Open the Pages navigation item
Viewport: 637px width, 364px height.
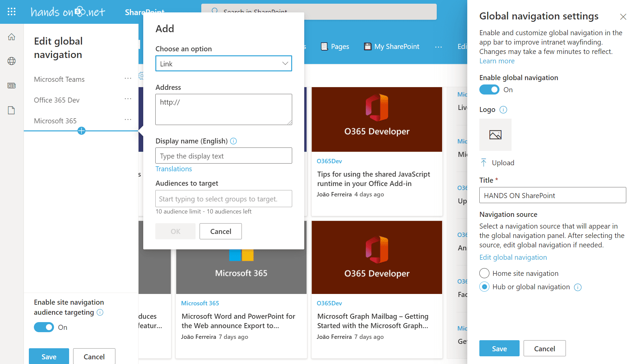pos(335,47)
